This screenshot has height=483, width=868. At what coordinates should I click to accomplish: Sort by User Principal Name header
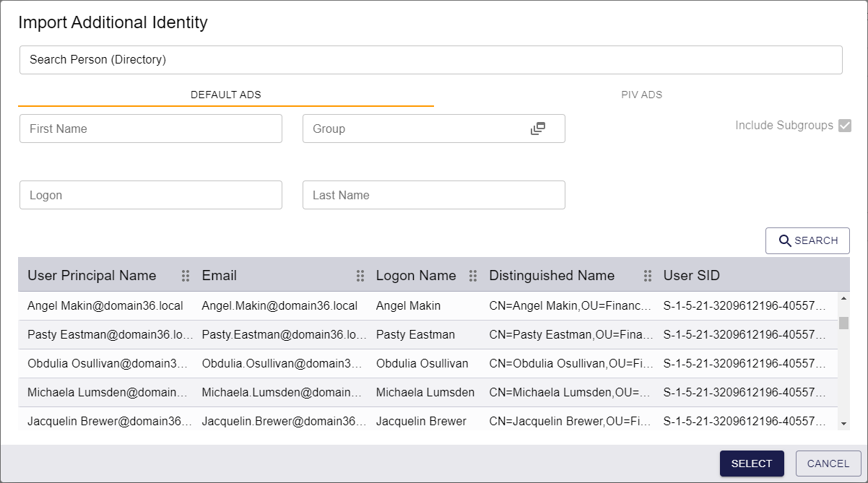point(92,276)
